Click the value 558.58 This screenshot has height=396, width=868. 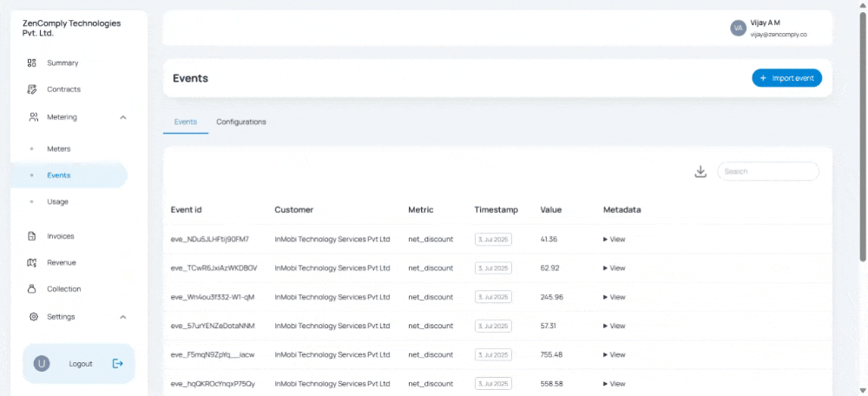click(x=551, y=383)
